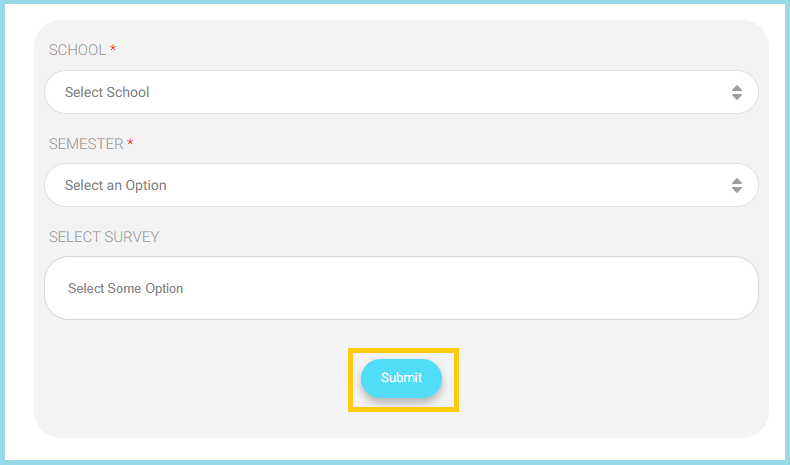
Task: Click the Submit button
Action: click(401, 378)
